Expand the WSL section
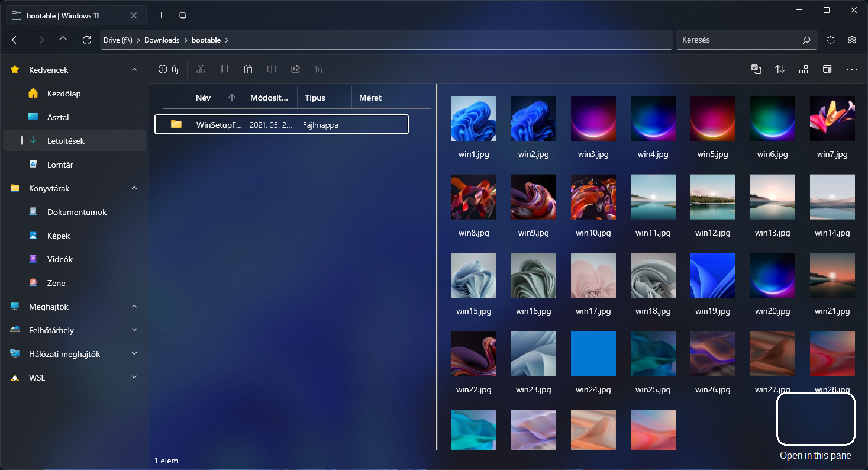The width and height of the screenshot is (868, 470). [134, 378]
